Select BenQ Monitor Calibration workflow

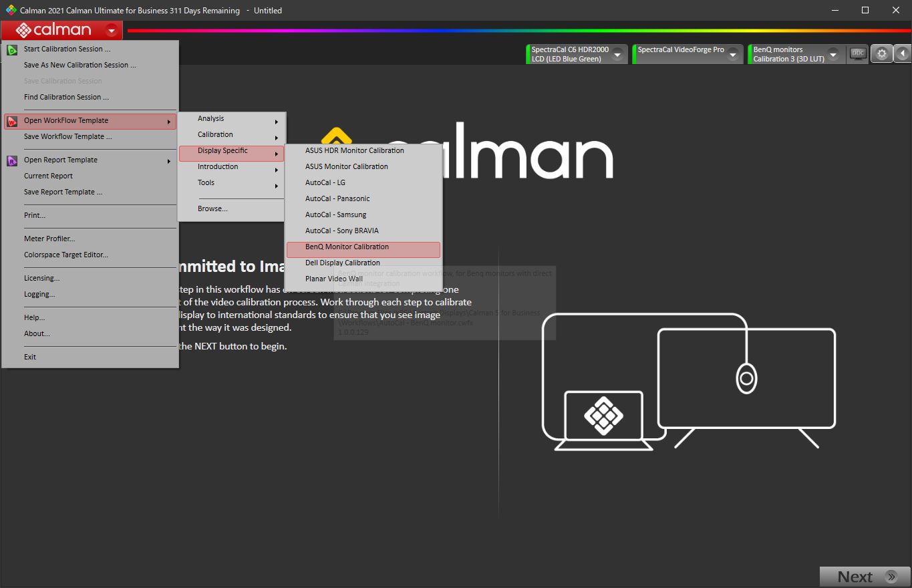(x=363, y=249)
